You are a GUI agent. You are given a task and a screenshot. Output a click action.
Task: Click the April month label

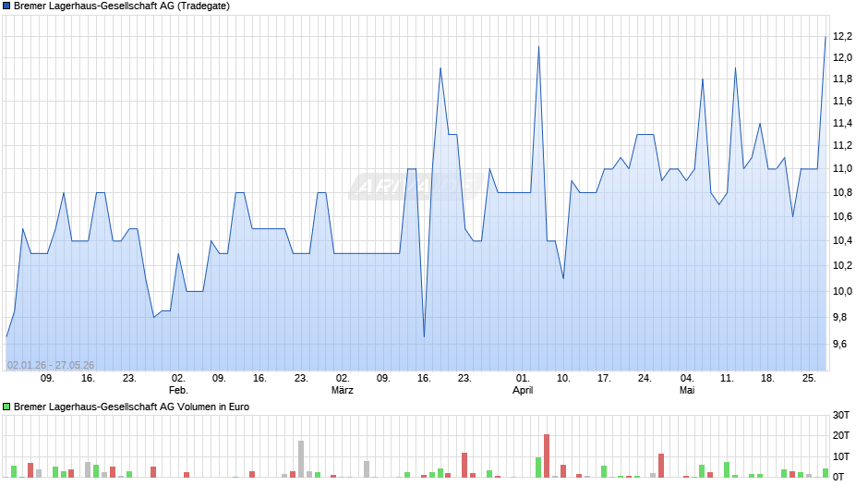tap(523, 390)
